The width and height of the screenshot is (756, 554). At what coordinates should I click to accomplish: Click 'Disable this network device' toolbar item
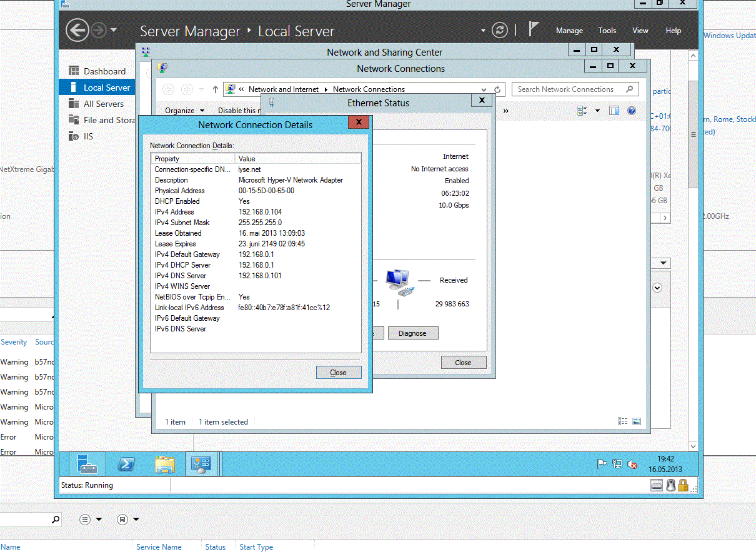pyautogui.click(x=239, y=111)
